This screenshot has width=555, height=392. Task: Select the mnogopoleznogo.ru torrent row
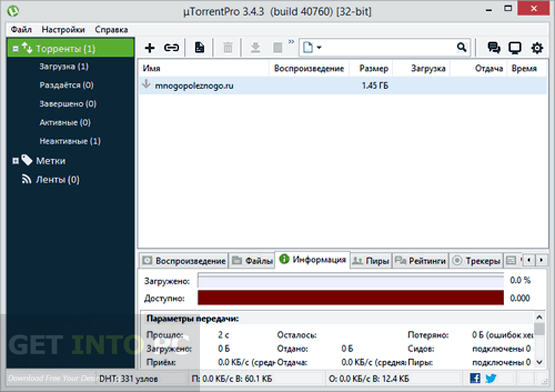(343, 86)
